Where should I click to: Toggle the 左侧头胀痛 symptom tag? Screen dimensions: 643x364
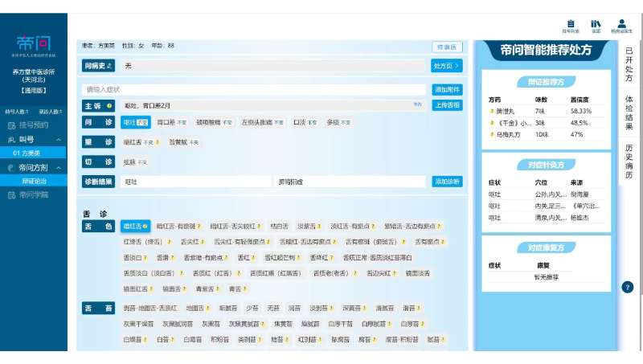[263, 122]
